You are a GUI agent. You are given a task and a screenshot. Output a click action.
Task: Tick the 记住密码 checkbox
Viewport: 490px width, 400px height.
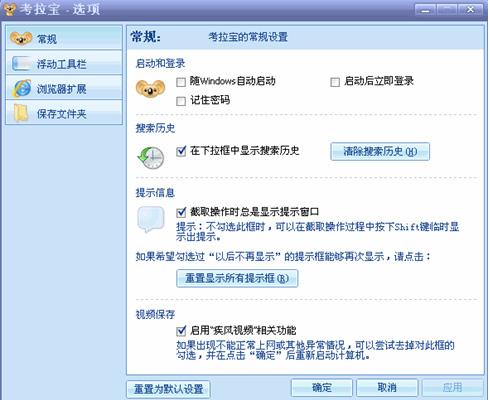(x=181, y=101)
